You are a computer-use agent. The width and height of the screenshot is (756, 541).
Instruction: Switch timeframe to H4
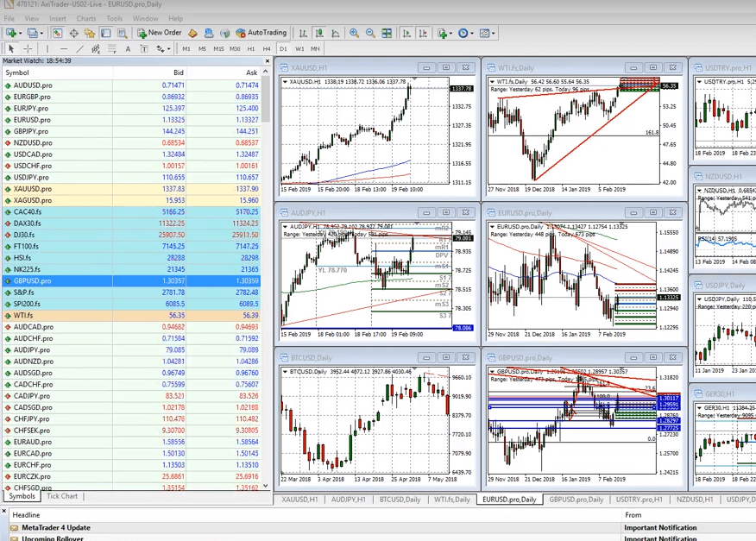[x=267, y=48]
